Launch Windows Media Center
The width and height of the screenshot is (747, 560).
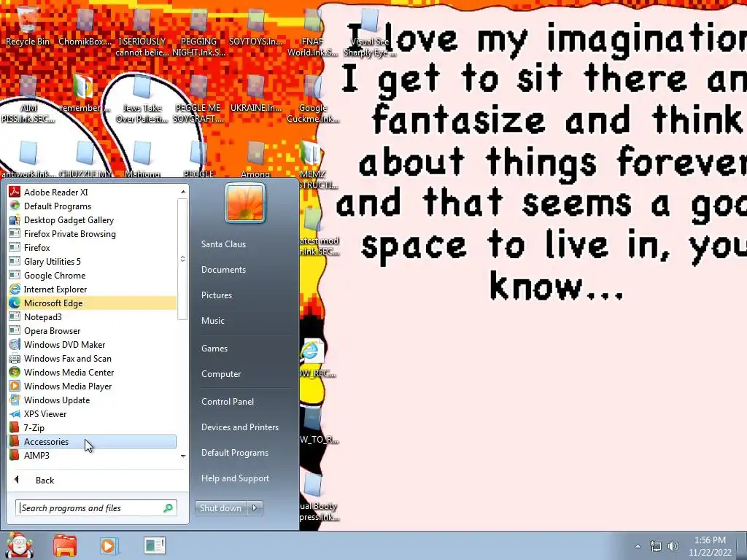coord(92,372)
